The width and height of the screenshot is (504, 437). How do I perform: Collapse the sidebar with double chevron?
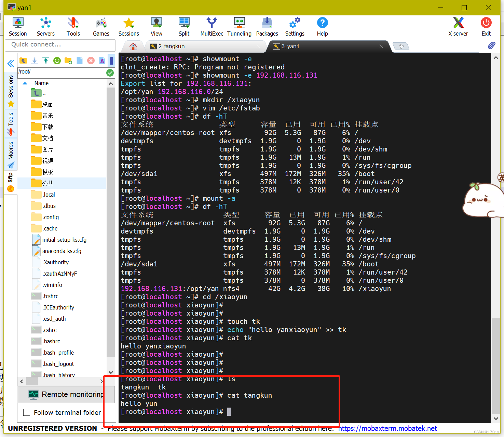(11, 64)
